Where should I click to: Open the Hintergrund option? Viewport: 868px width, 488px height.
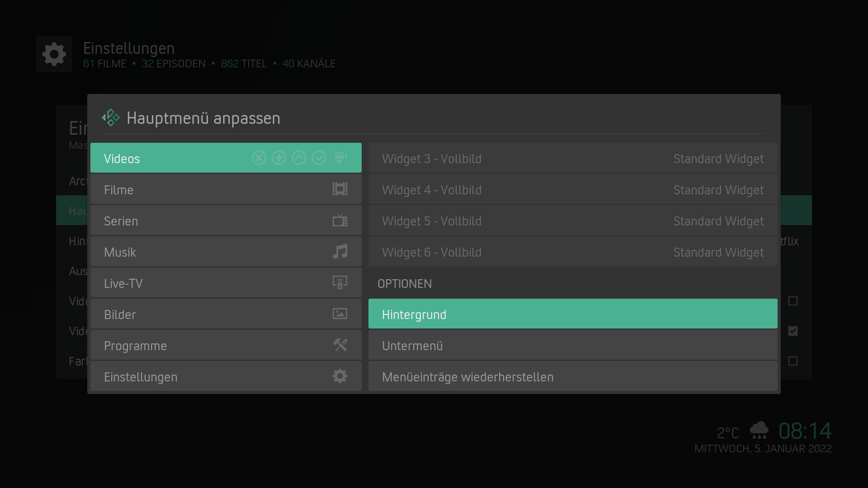[x=573, y=314]
